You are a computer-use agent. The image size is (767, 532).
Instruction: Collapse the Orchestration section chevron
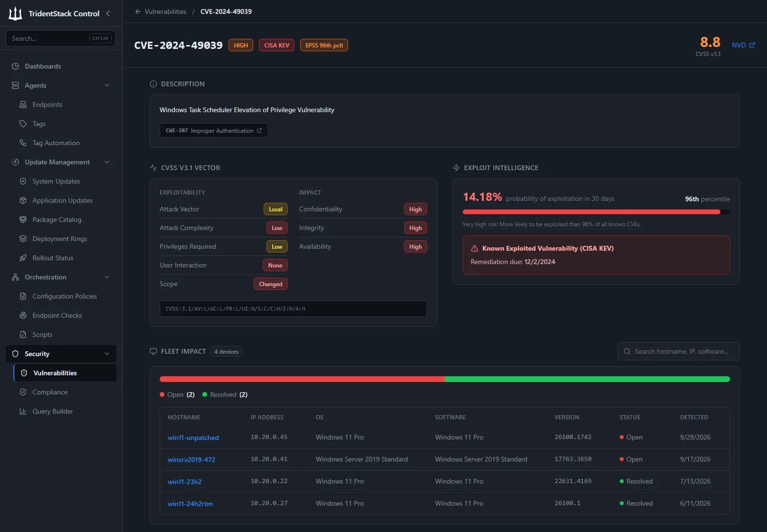tap(107, 277)
